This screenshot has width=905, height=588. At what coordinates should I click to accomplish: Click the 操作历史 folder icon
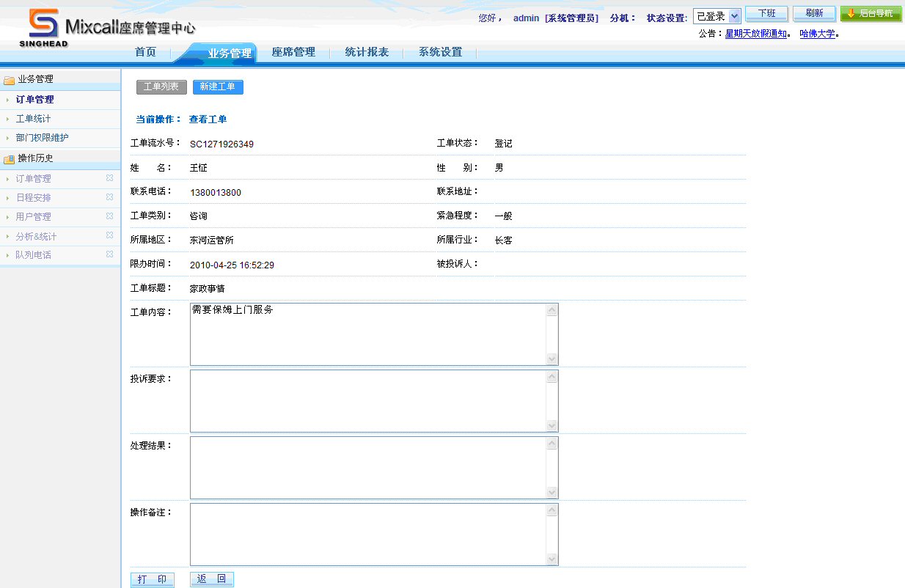coord(10,158)
